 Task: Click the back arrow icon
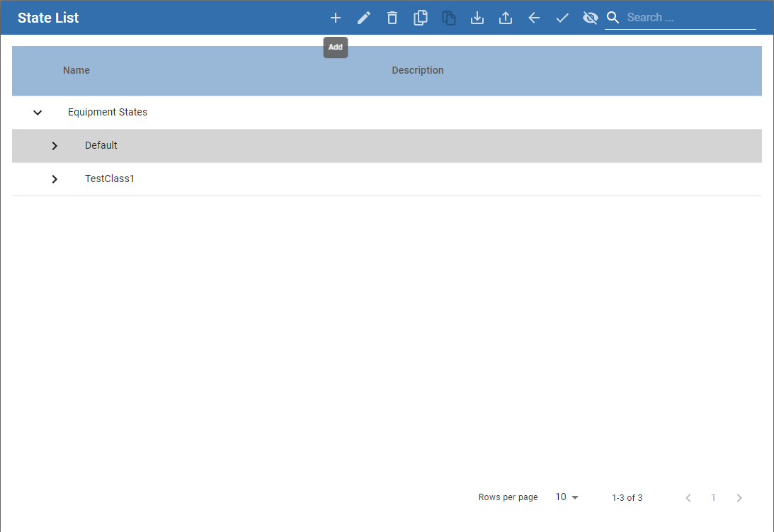534,18
